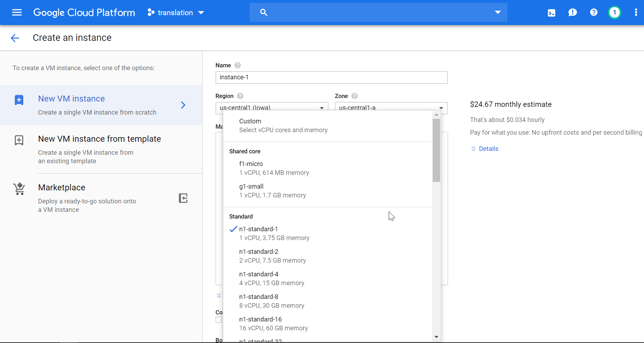Screen dimensions: 644x343
Task: Open the translation project selector dropdown
Action: pos(176,13)
